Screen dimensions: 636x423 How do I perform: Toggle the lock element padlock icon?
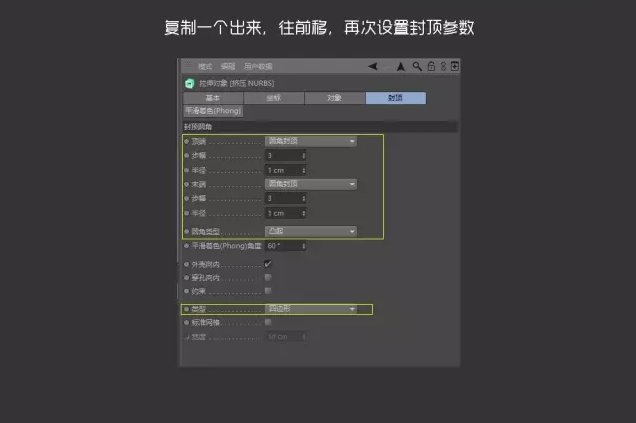431,66
